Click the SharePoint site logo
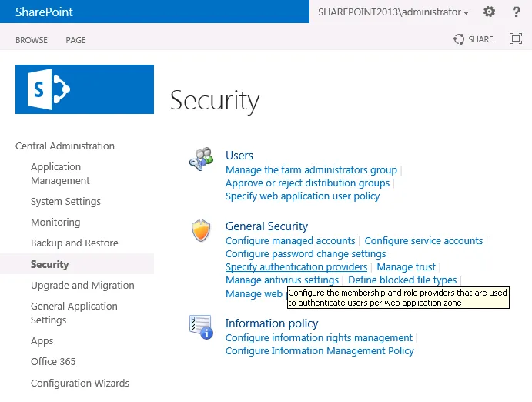This screenshot has width=532, height=402. pos(85,89)
